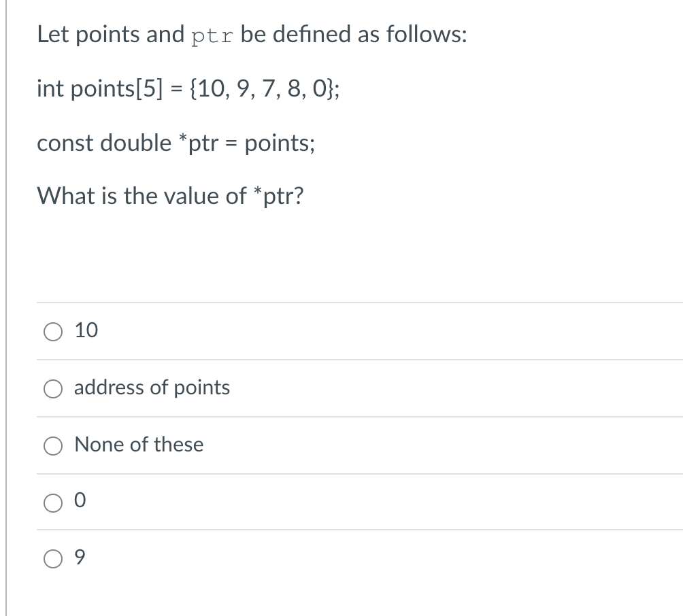683x616 pixels.
Task: Click the answer label "0"
Action: pos(80,501)
